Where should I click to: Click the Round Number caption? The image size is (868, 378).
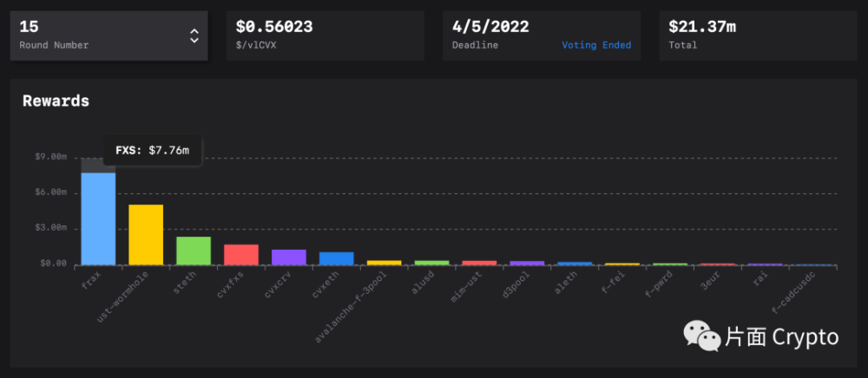(x=54, y=45)
